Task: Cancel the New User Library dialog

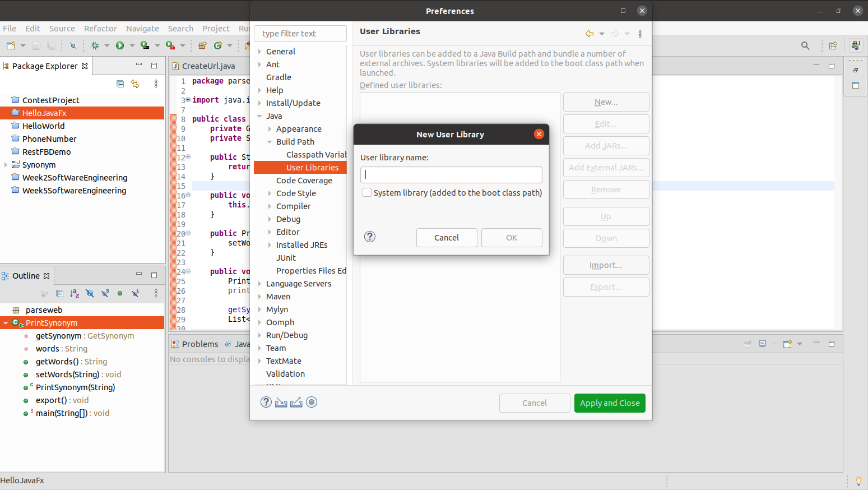Action: [447, 238]
